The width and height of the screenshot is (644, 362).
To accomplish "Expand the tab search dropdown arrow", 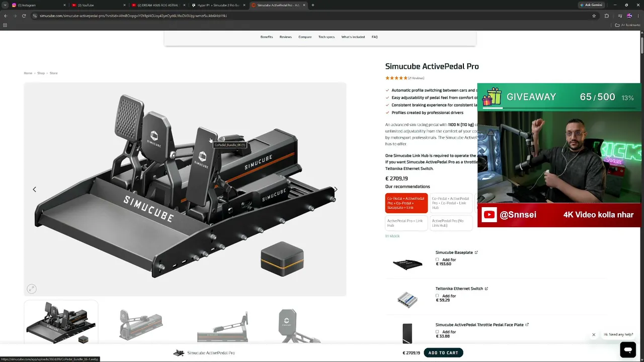I will pyautogui.click(x=5, y=5).
